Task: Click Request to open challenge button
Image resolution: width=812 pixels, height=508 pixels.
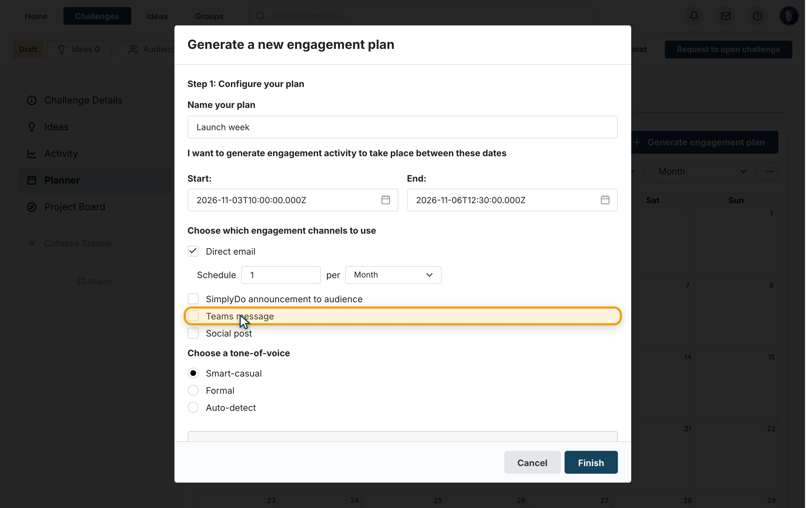Action: click(x=728, y=50)
